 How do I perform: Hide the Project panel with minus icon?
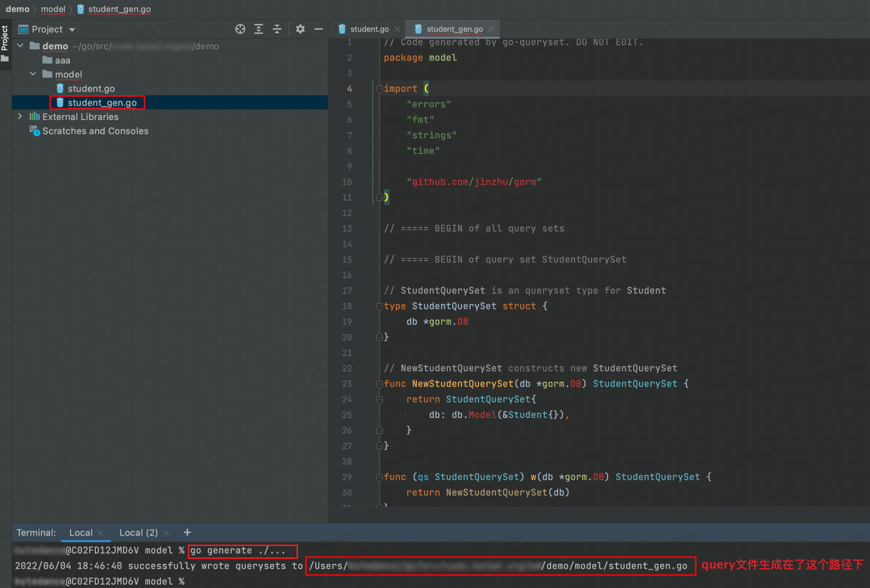click(x=319, y=29)
